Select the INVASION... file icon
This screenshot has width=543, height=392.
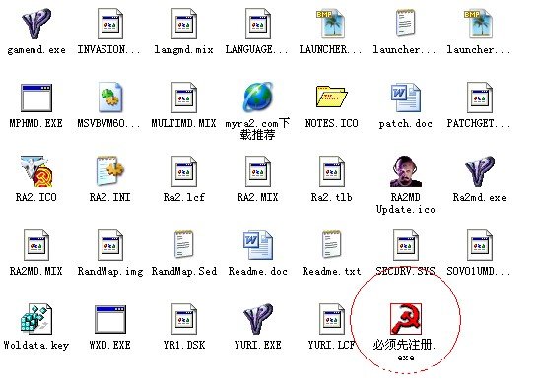coord(110,24)
